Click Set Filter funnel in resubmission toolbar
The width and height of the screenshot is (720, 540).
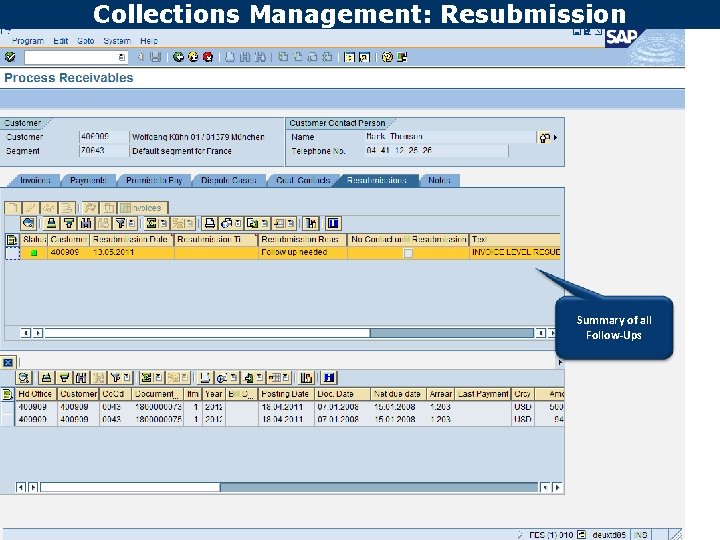point(120,224)
